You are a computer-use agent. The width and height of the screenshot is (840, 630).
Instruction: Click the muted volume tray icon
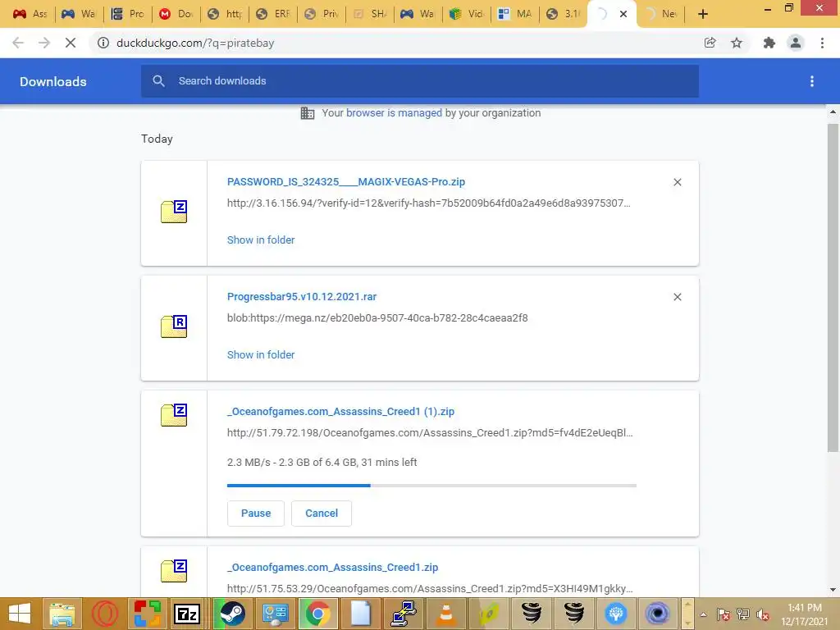(x=764, y=614)
